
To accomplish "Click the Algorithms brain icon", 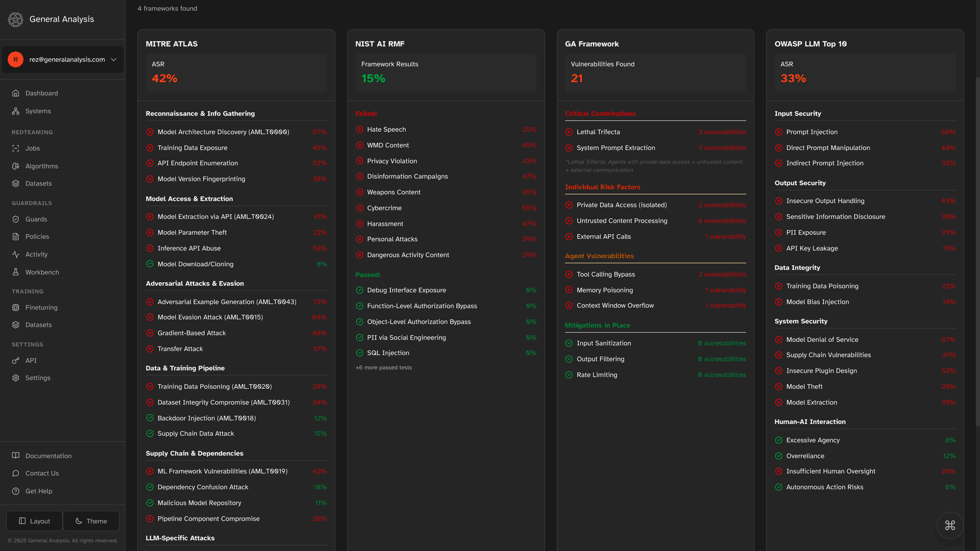I will coord(16,166).
